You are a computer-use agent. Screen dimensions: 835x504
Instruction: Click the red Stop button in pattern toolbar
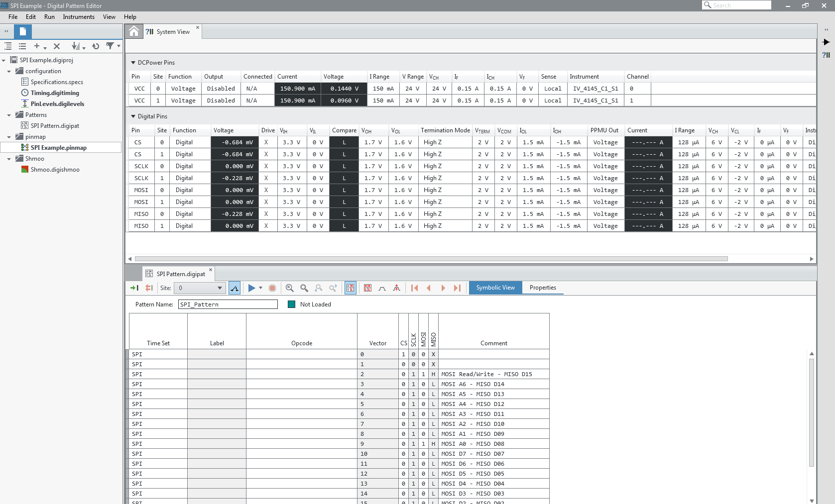click(x=272, y=288)
